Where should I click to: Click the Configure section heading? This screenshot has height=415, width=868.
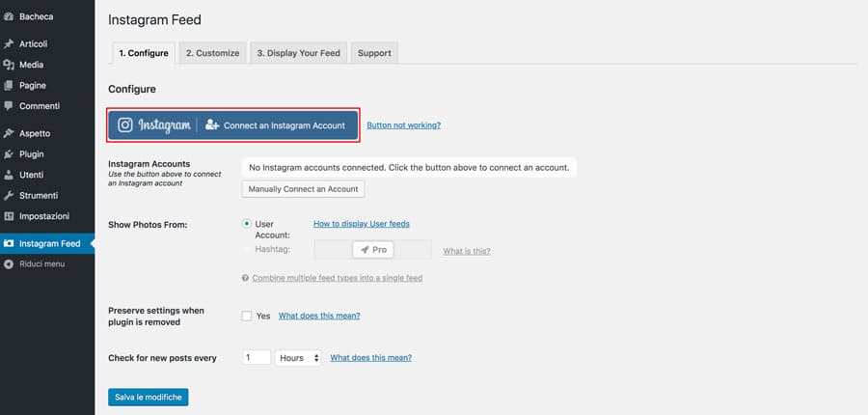pyautogui.click(x=132, y=89)
